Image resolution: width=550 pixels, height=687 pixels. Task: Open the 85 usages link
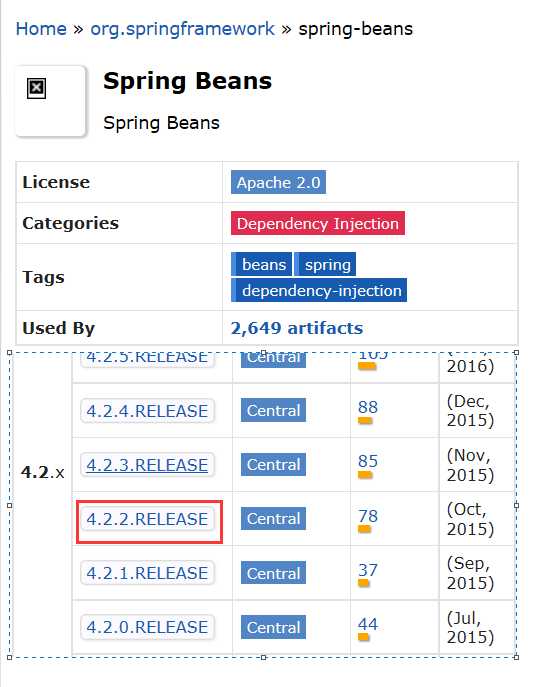[368, 461]
